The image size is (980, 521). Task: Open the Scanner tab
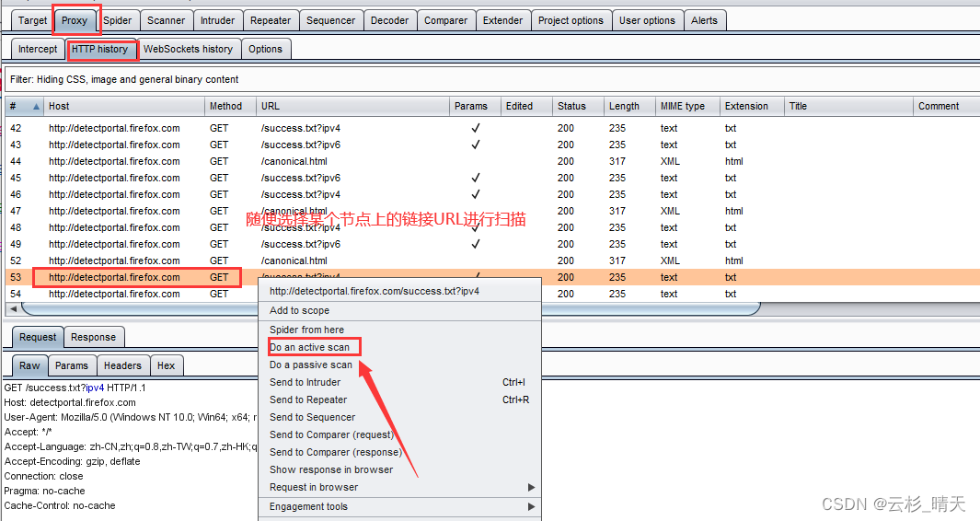point(167,20)
